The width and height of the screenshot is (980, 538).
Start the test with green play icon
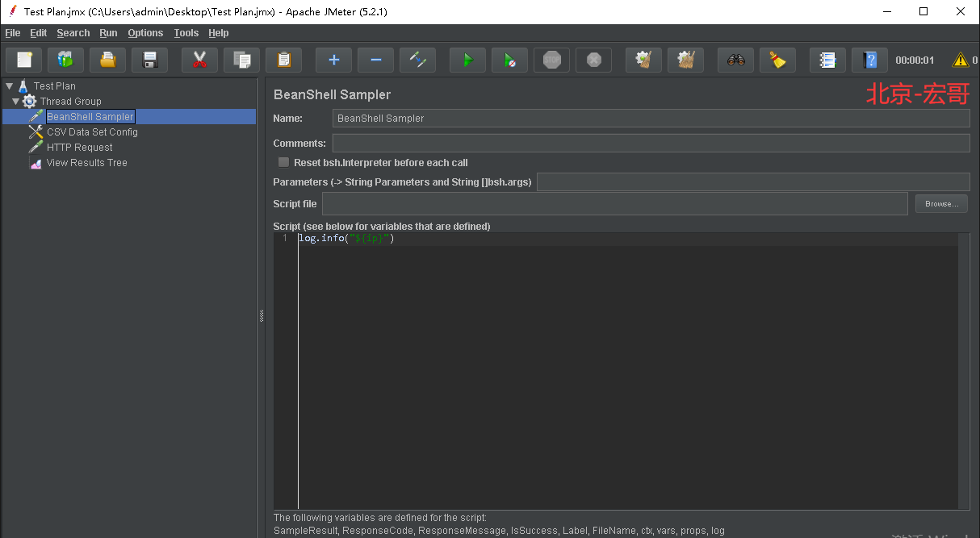coord(468,60)
